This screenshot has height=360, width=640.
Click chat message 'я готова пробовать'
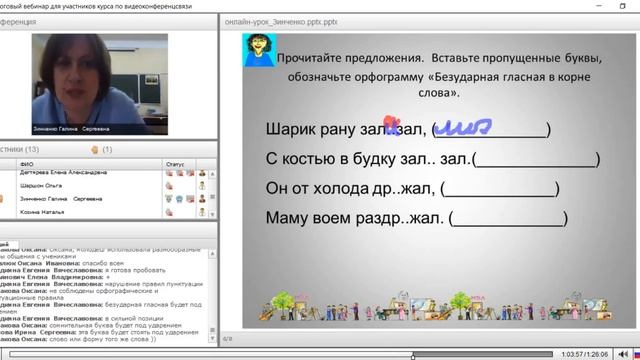tap(135, 270)
